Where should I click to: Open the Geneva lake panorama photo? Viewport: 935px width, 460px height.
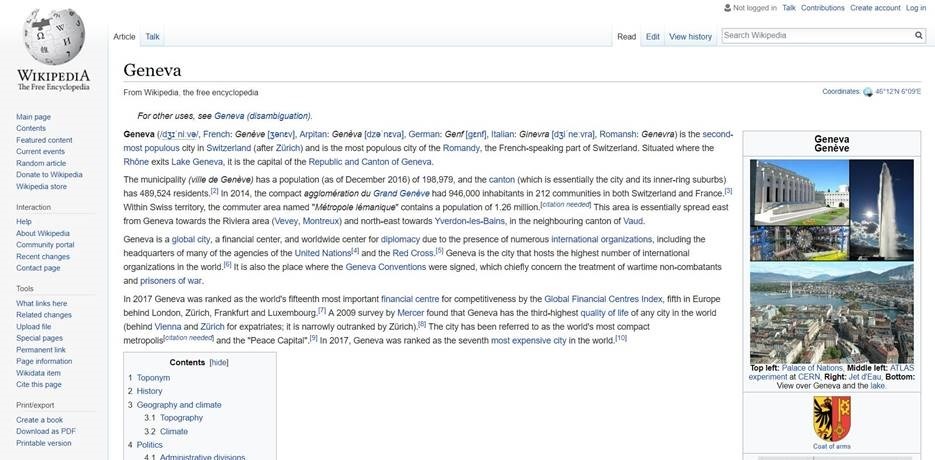[832, 313]
